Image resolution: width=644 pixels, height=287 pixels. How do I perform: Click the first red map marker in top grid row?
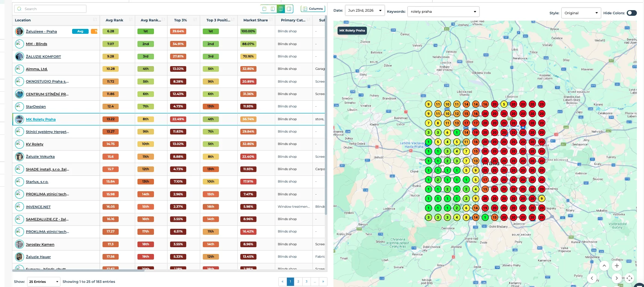pyautogui.click(x=495, y=104)
